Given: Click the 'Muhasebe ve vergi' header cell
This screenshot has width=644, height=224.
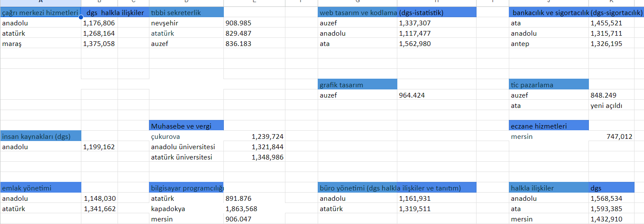Looking at the screenshot, I should click(186, 126).
